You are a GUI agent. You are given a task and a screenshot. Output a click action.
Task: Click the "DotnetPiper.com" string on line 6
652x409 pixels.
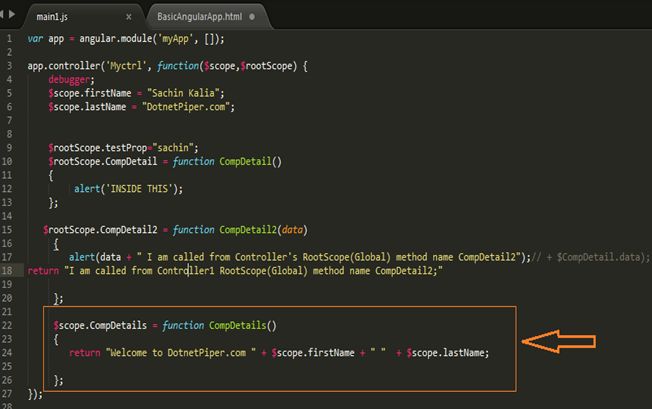(186, 107)
